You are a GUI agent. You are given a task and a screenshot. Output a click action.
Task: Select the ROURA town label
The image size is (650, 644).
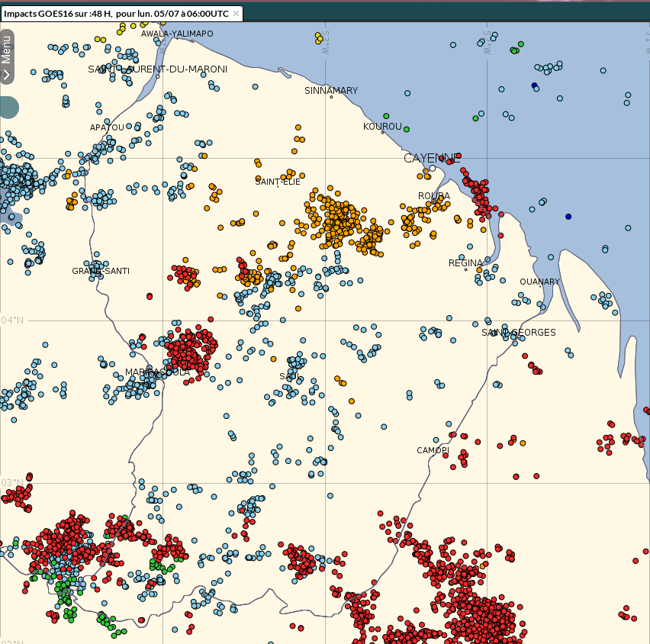pos(433,196)
